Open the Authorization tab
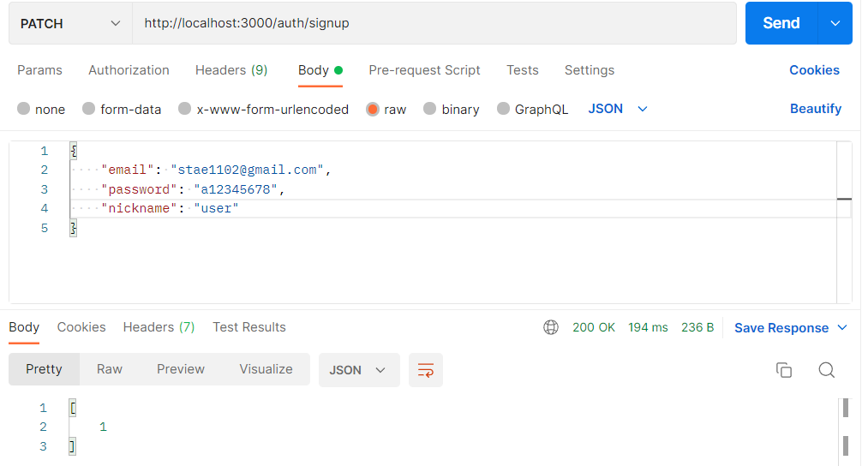 (x=129, y=70)
